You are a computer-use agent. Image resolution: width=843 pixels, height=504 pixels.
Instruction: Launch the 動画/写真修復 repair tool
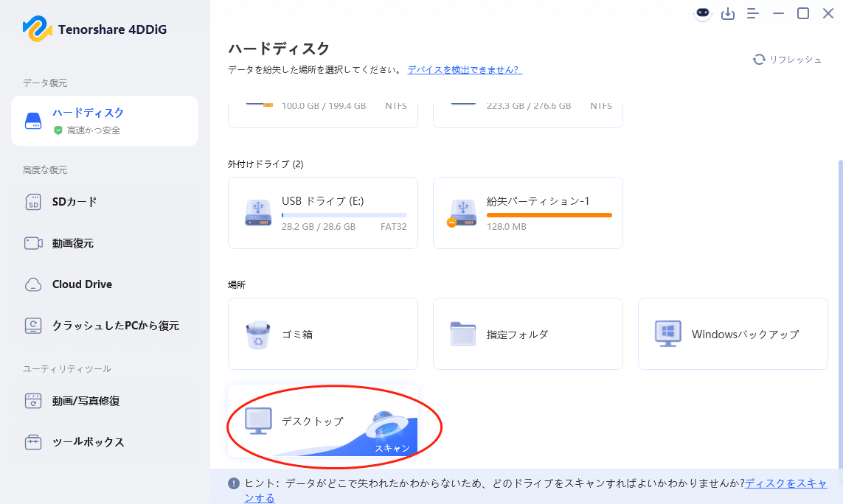click(81, 401)
